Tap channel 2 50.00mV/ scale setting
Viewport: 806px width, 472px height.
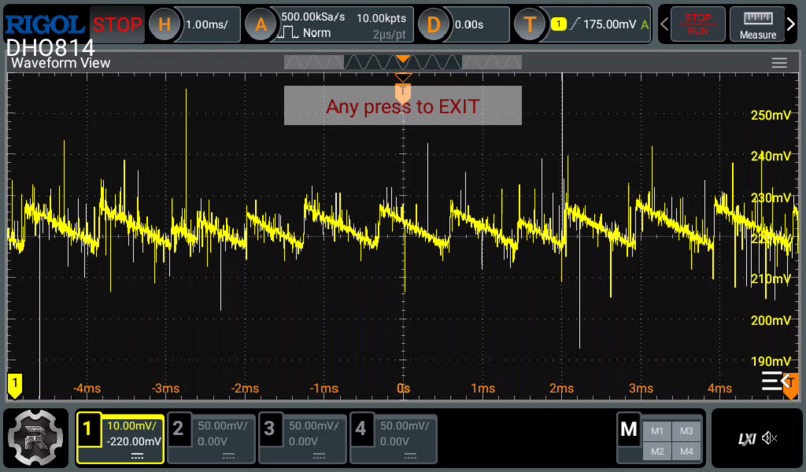pyautogui.click(x=223, y=426)
